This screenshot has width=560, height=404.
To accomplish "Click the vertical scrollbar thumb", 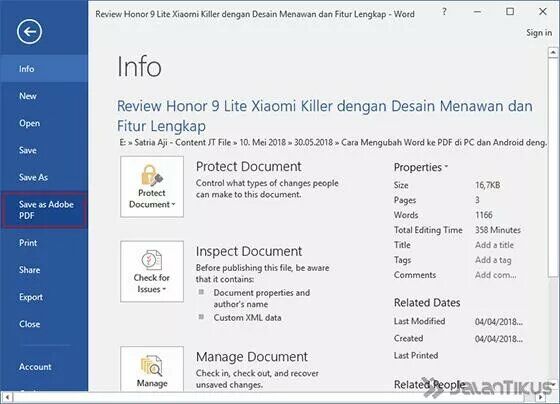I will point(553,166).
